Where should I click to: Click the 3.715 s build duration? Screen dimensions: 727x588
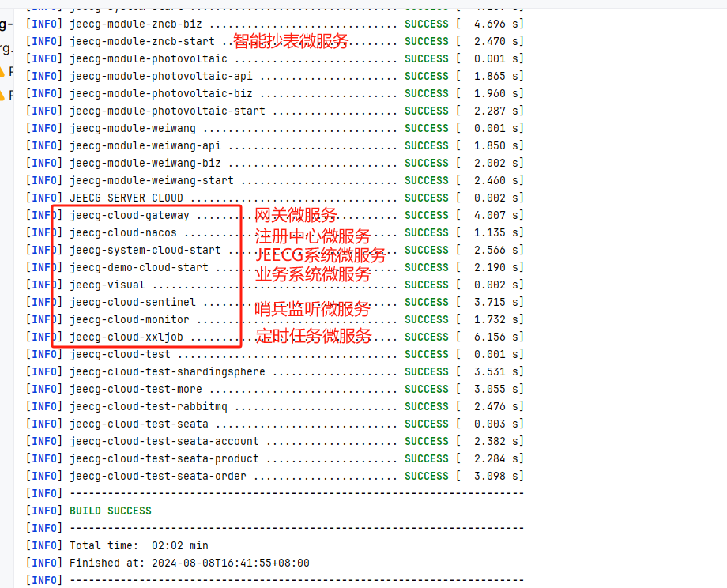pos(496,303)
